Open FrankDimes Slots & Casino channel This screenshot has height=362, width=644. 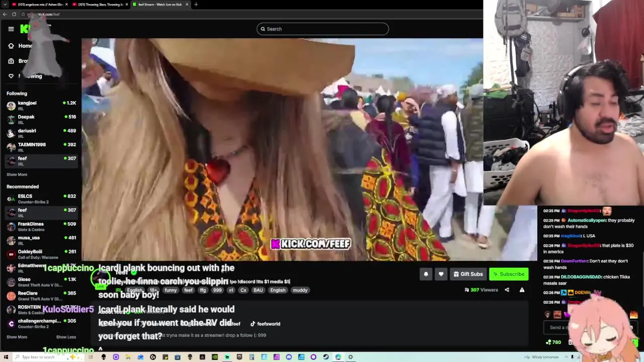[41, 226]
